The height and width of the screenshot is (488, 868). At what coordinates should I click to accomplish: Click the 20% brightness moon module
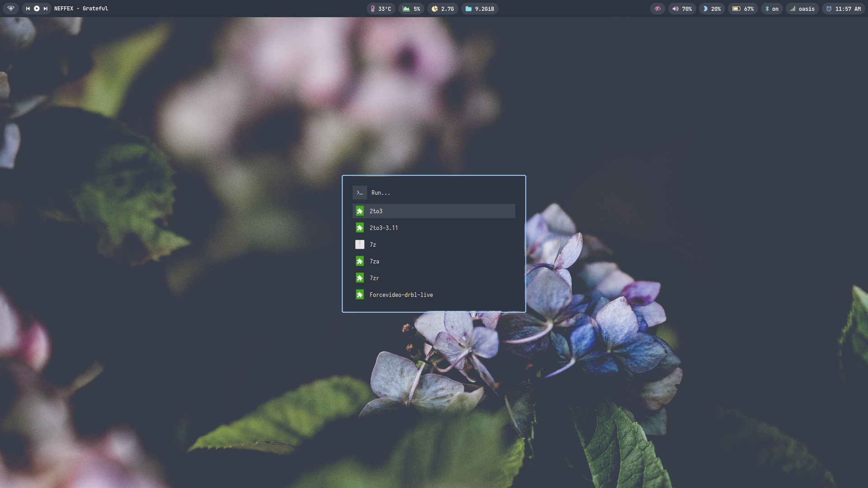(712, 9)
